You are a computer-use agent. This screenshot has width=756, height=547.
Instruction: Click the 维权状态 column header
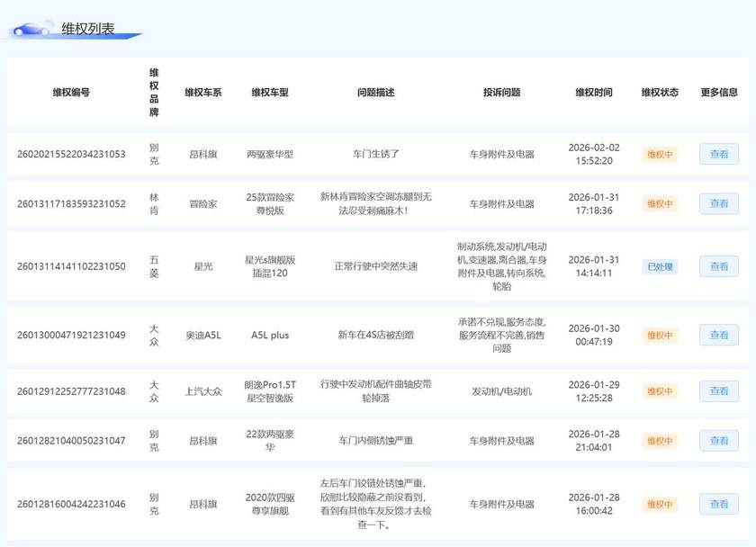pyautogui.click(x=660, y=93)
